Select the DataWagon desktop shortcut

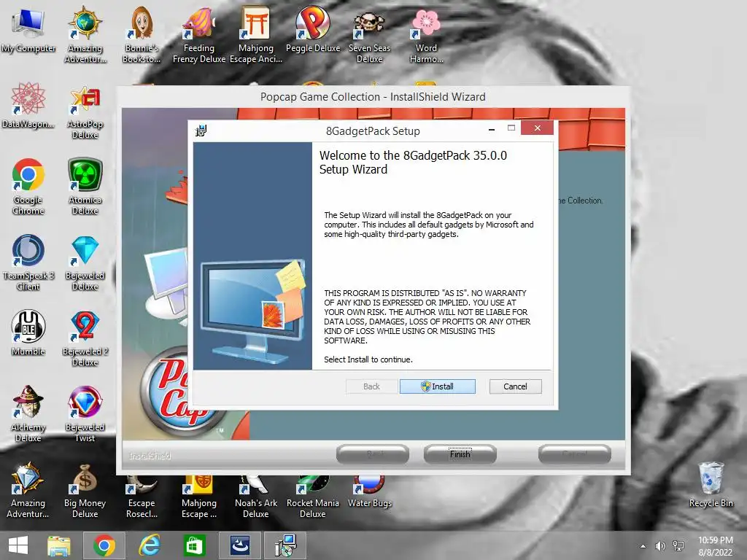tap(28, 106)
